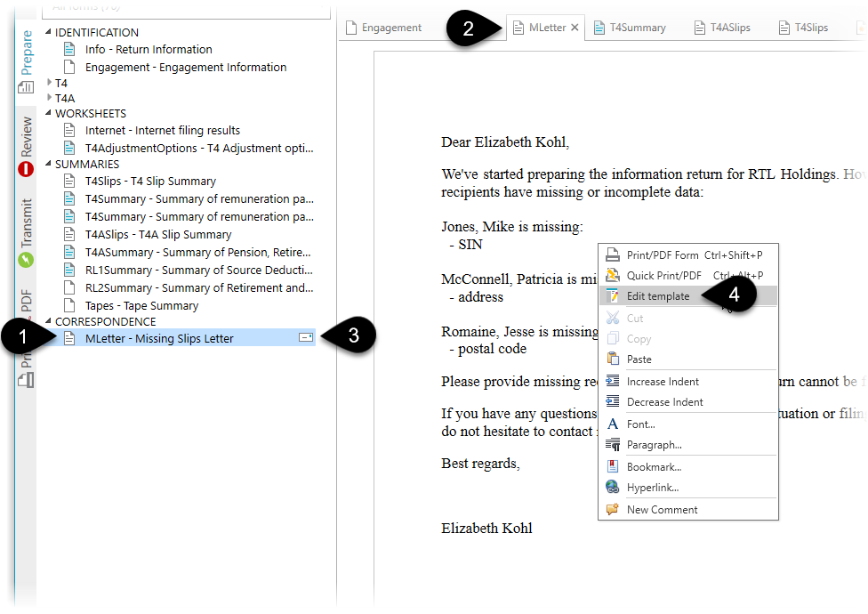Select MLetter - Missing Slips Letter form

pyautogui.click(x=159, y=338)
